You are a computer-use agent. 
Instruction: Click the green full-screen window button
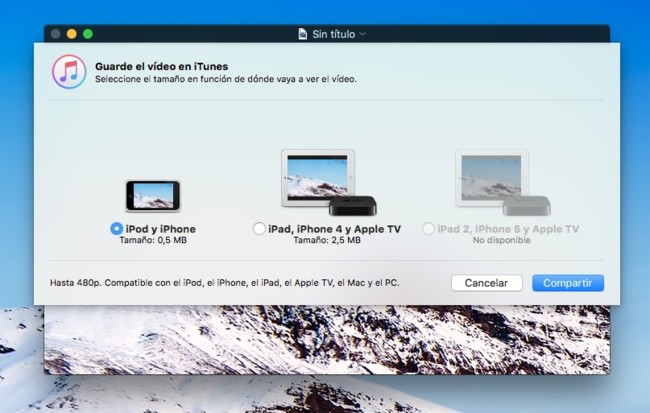(88, 34)
